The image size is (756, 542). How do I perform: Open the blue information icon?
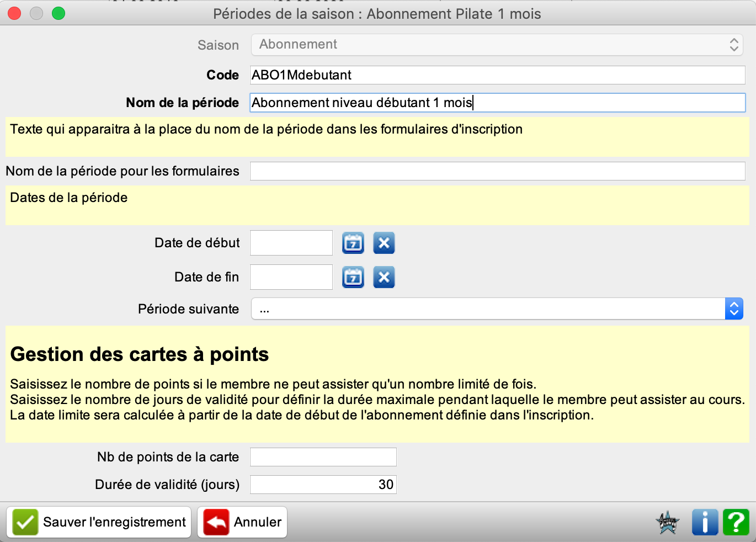(x=705, y=522)
